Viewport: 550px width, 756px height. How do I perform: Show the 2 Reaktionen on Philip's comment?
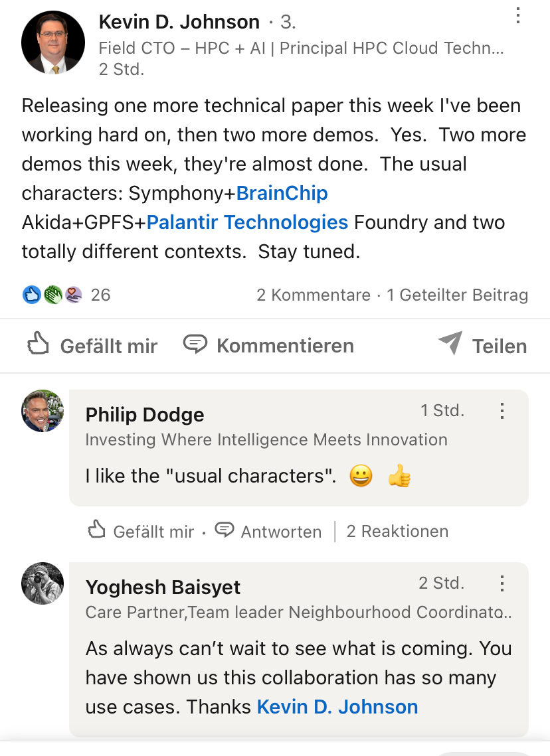tap(397, 531)
